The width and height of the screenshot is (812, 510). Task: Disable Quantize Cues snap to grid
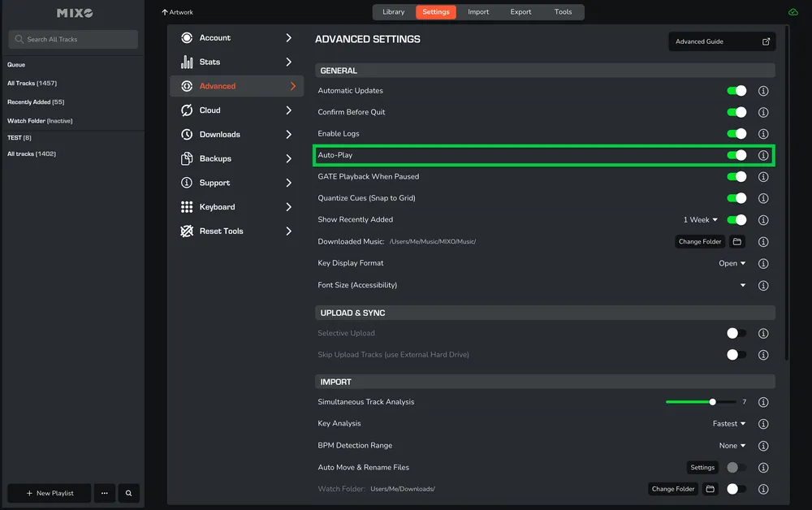[x=736, y=198]
